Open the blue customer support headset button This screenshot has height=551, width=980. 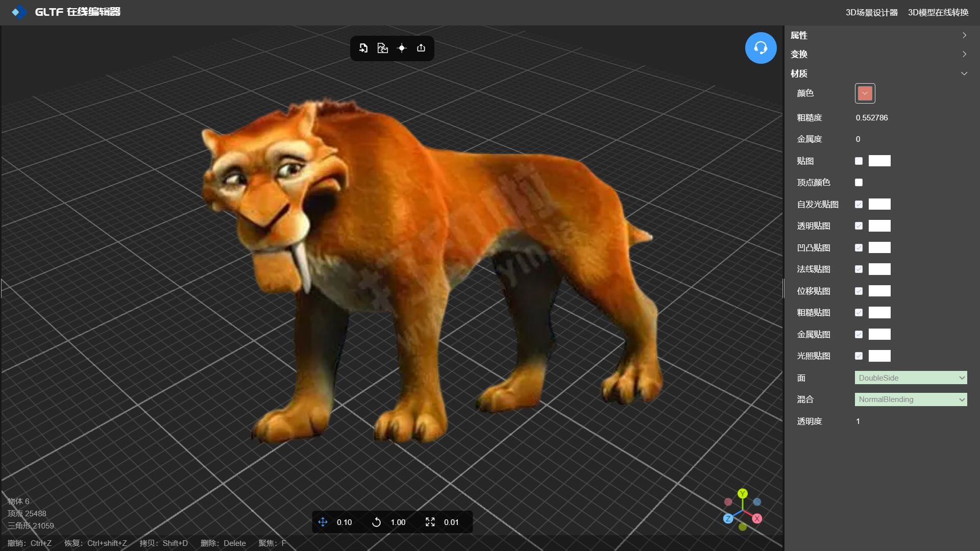pos(761,48)
